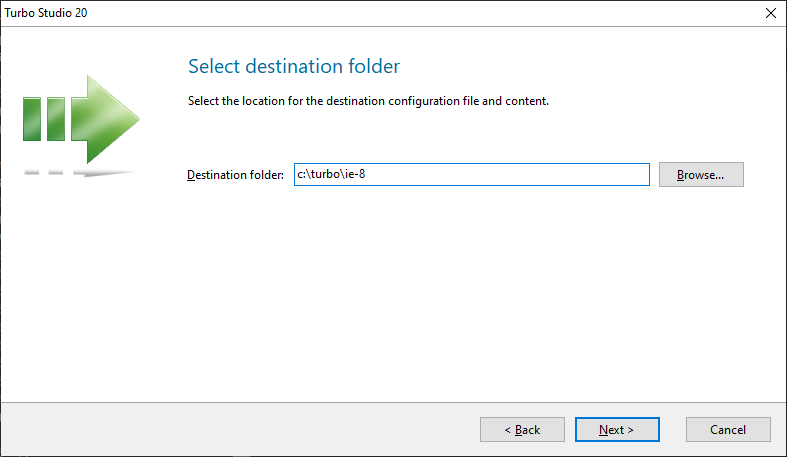The height and width of the screenshot is (457, 787).
Task: Click the two green bars beside the arrow
Action: 44,118
